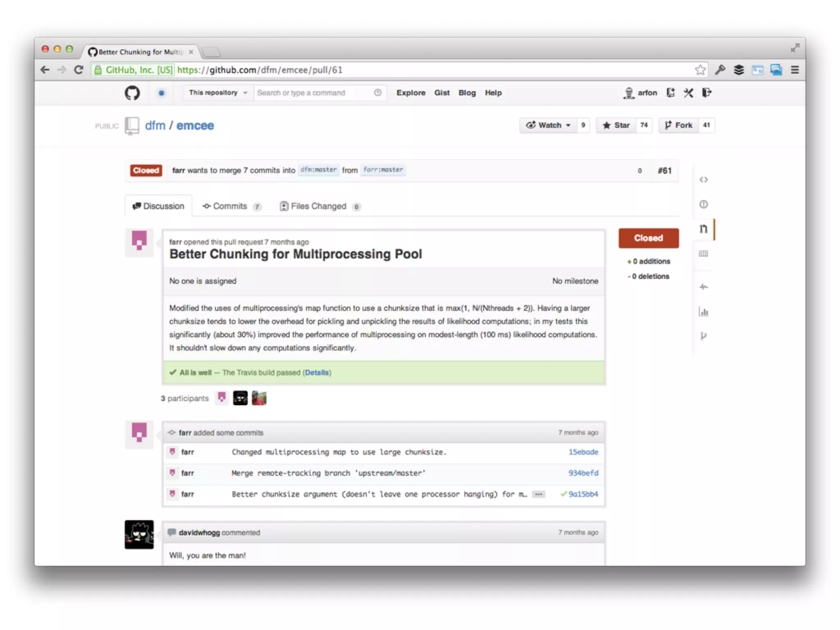Open the Wiki icon in sidebar

(x=703, y=254)
